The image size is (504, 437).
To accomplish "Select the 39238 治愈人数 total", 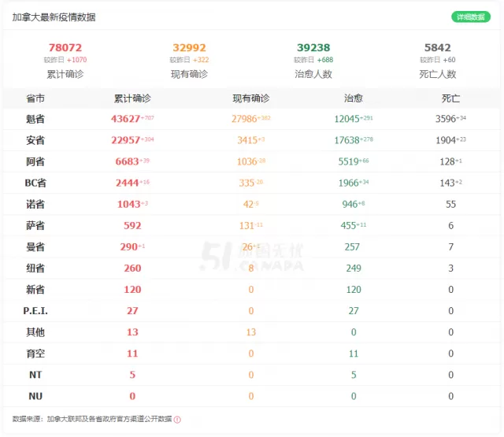I will [313, 47].
